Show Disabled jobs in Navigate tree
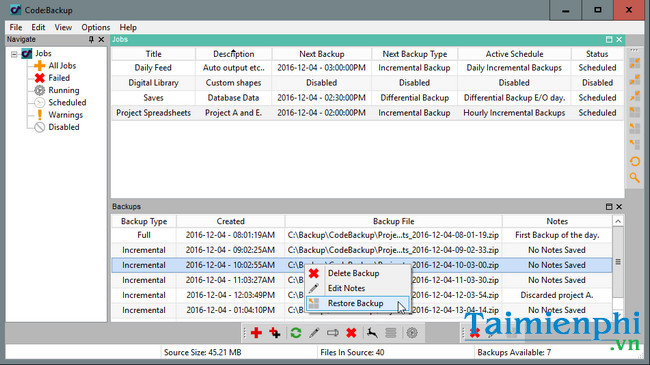This screenshot has height=365, width=650. [63, 127]
